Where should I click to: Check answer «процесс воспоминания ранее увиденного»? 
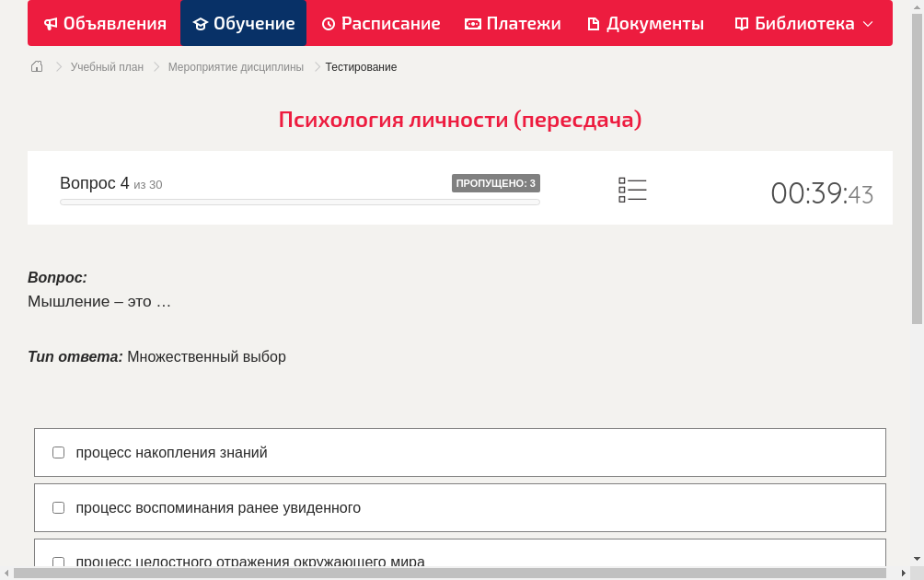coord(58,507)
